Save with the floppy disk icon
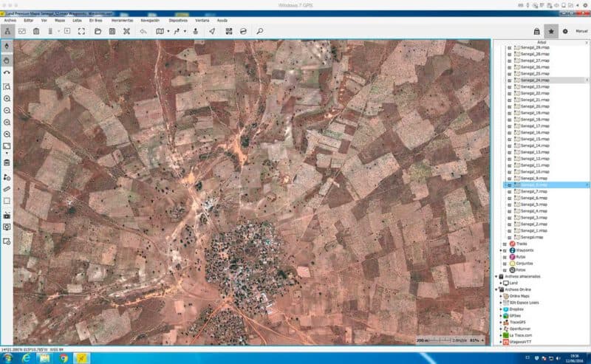 click(112, 31)
